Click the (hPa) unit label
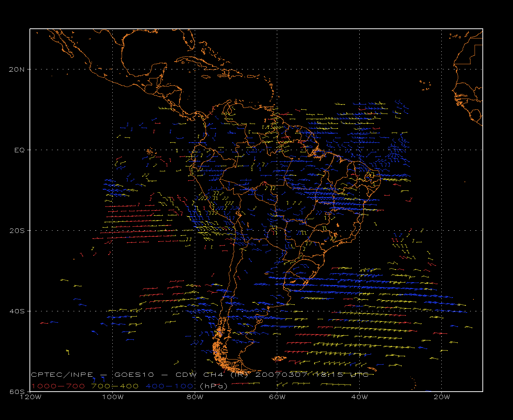This screenshot has height=420, width=513. [214, 386]
